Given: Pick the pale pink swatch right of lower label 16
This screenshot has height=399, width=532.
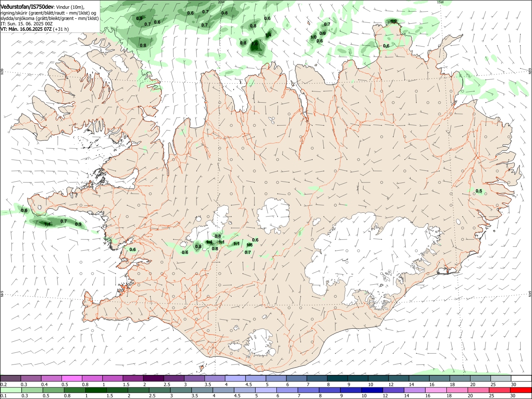Looking at the screenshot, I should pyautogui.click(x=435, y=390).
